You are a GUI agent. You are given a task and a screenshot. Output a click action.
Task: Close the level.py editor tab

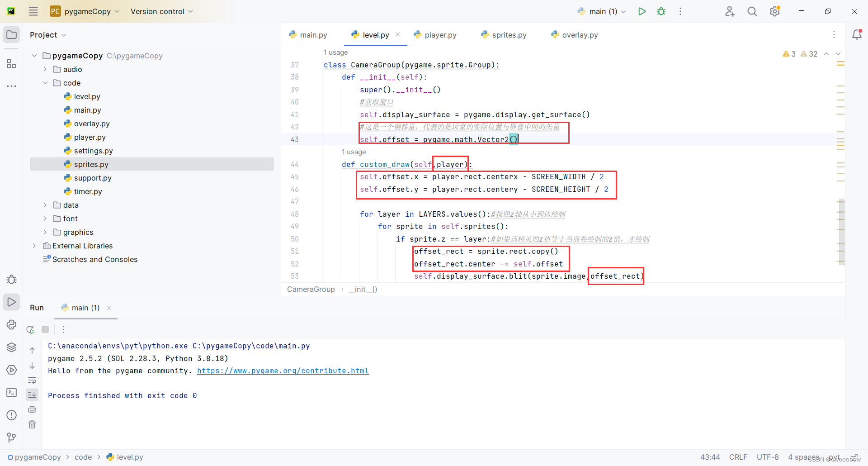pyautogui.click(x=398, y=34)
